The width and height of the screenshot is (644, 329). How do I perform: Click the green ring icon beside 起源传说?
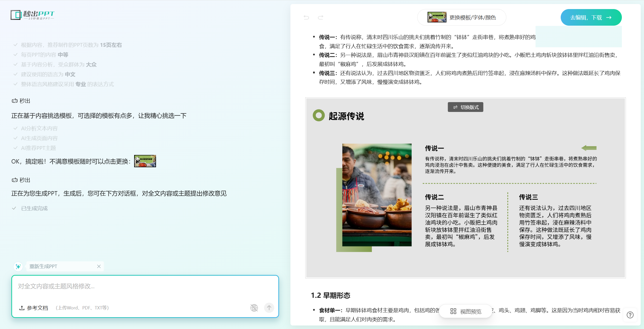319,115
